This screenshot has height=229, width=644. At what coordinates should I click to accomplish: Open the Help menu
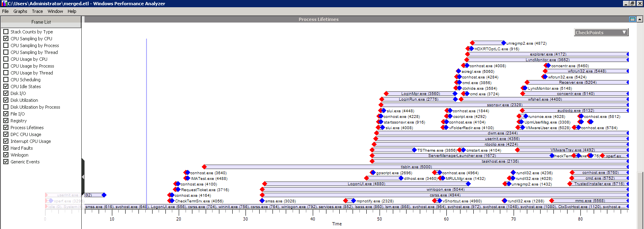click(x=72, y=11)
